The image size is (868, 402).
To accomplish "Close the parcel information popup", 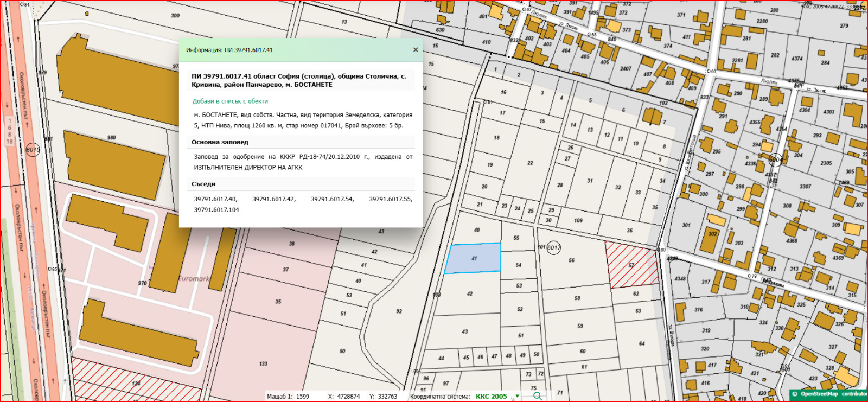I will pyautogui.click(x=416, y=50).
